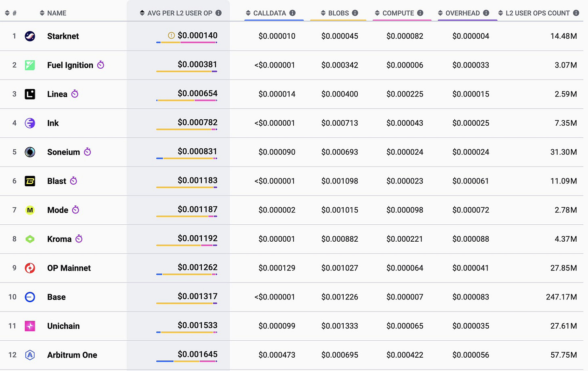This screenshot has height=371, width=588.
Task: Click the OP Mainnet logo icon
Action: tap(30, 268)
